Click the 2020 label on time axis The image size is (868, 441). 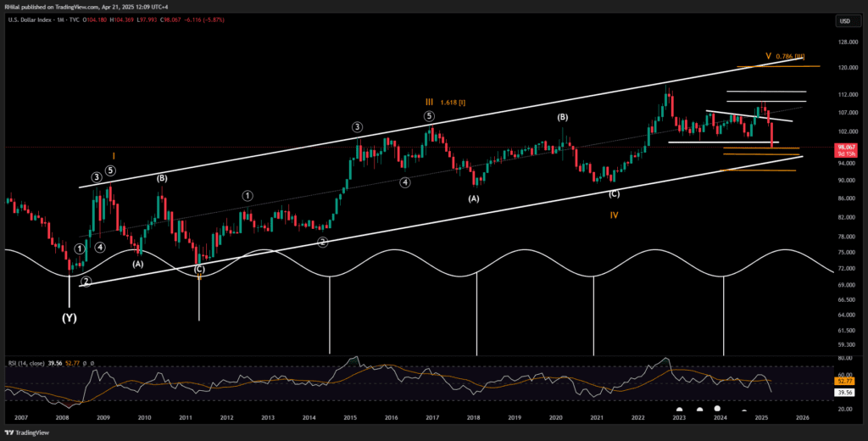coord(555,418)
